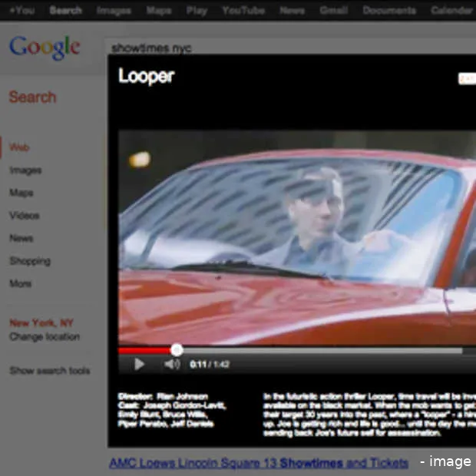Open Maps in the top black bar
476x476 pixels.
click(159, 11)
